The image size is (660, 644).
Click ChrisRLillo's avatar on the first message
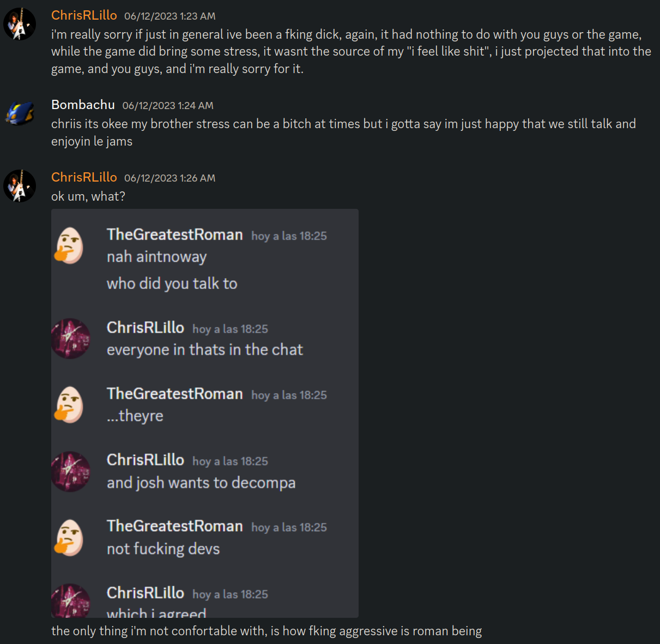click(20, 24)
